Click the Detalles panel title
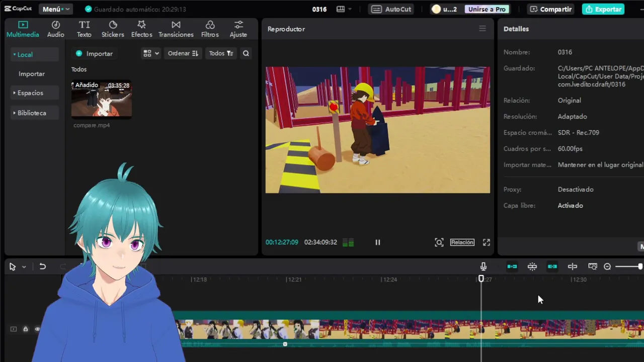 click(516, 29)
